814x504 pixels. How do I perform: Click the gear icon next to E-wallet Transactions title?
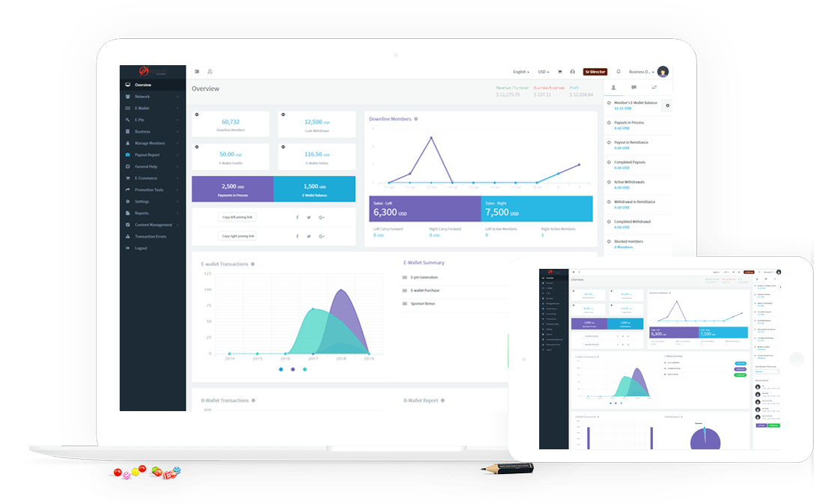click(x=253, y=264)
